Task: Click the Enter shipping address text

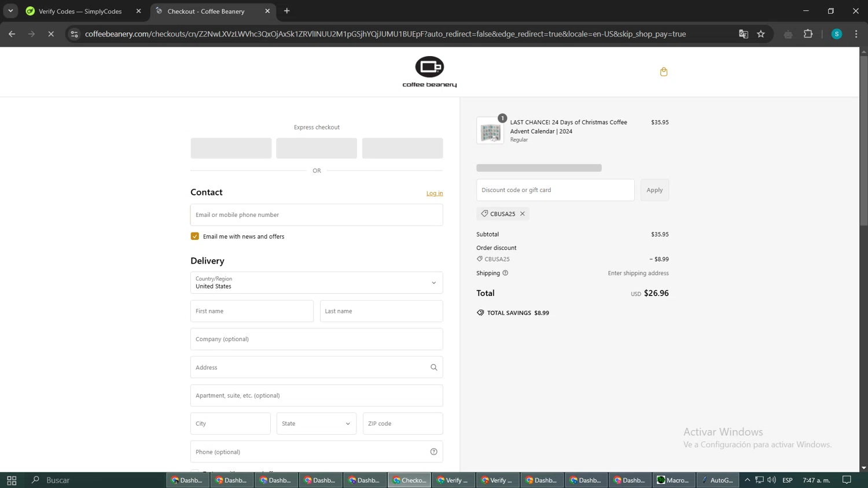Action: [x=638, y=273]
